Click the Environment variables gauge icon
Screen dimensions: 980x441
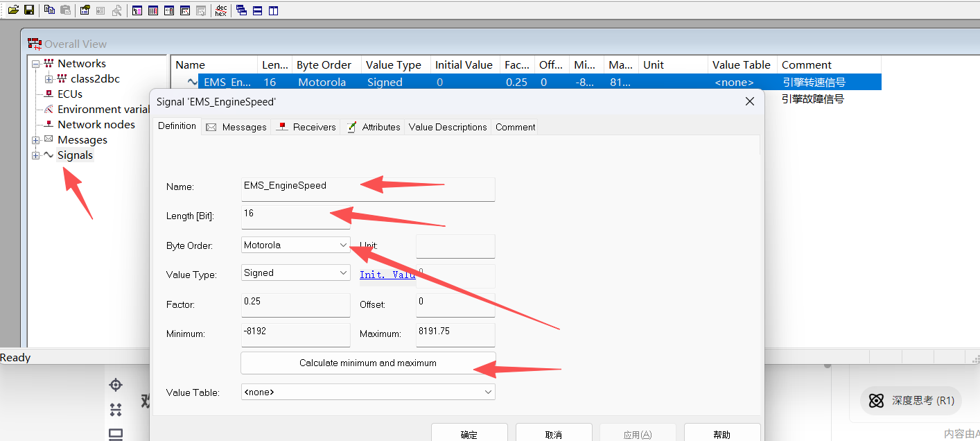pos(49,109)
